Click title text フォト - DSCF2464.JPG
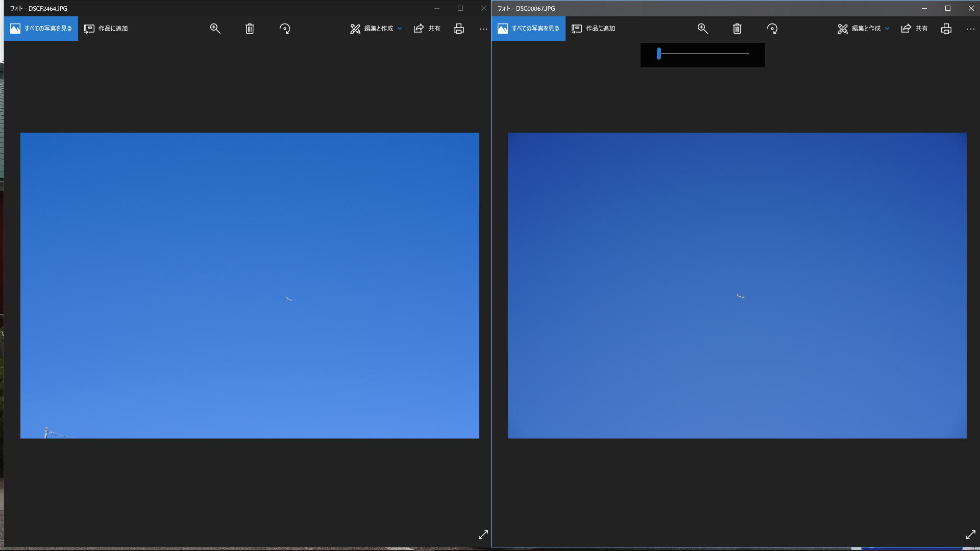The width and height of the screenshot is (980, 551). [39, 9]
